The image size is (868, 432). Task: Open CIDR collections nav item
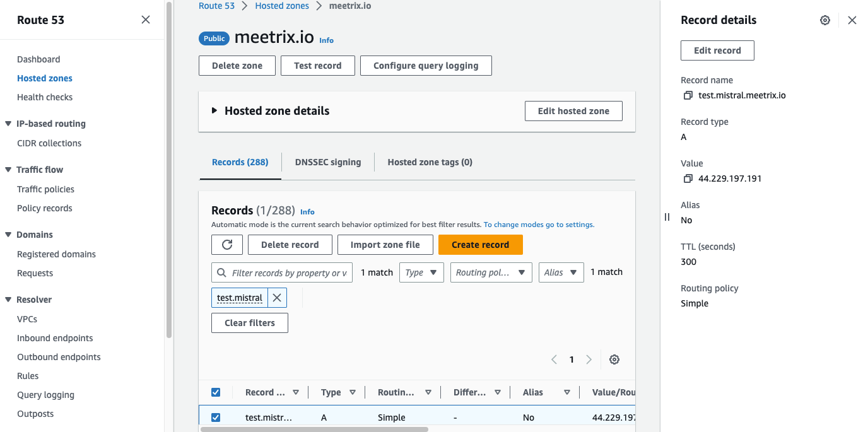49,143
